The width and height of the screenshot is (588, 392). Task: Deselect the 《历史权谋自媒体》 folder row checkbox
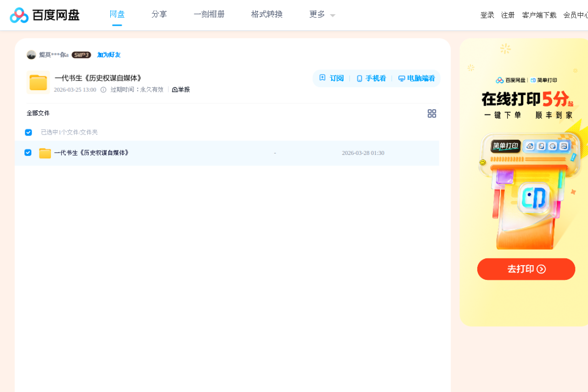point(28,153)
